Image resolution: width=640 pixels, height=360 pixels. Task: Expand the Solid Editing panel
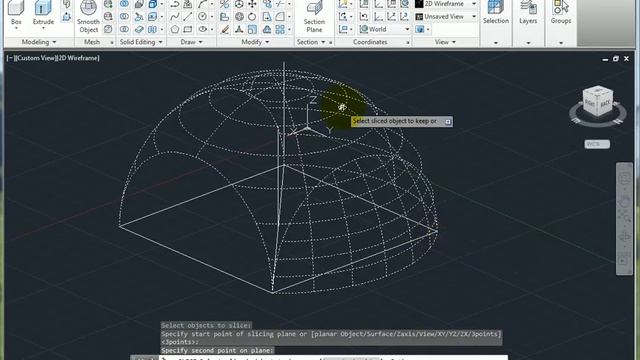(x=141, y=42)
